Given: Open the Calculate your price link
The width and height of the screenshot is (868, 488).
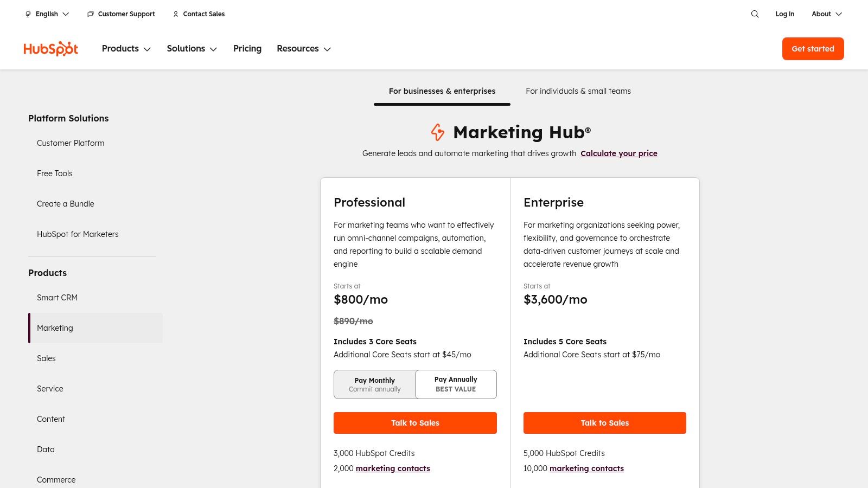Looking at the screenshot, I should pos(618,153).
